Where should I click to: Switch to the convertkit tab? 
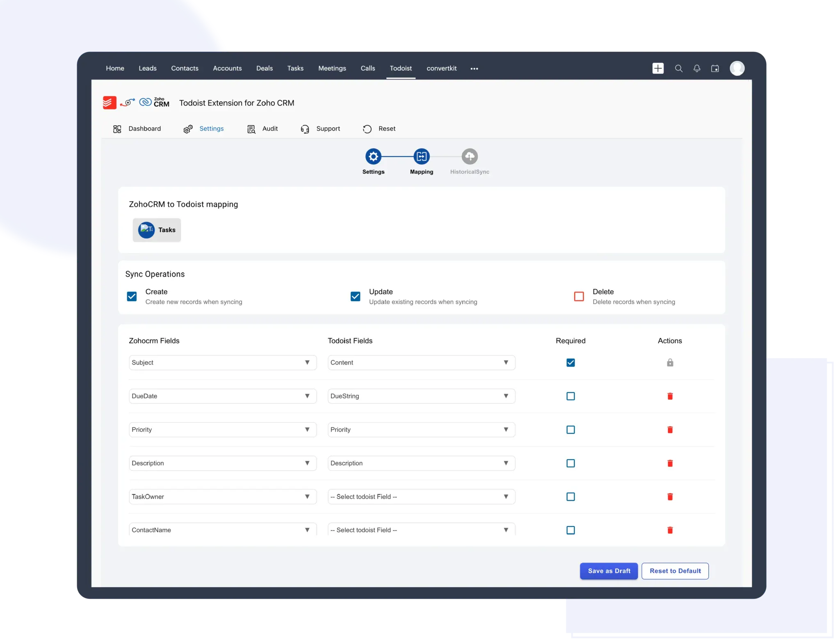pos(442,68)
